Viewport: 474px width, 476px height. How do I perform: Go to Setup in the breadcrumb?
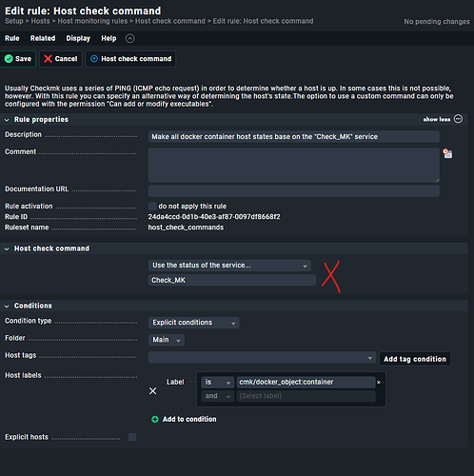pyautogui.click(x=14, y=21)
